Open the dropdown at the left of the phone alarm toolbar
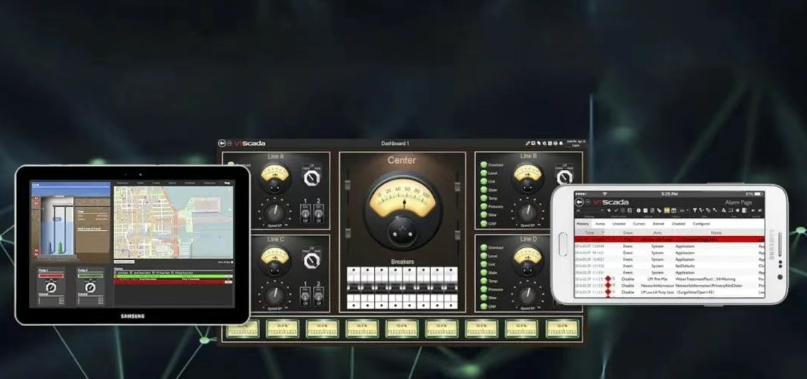Screen dimensions: 807x379 point(590,210)
